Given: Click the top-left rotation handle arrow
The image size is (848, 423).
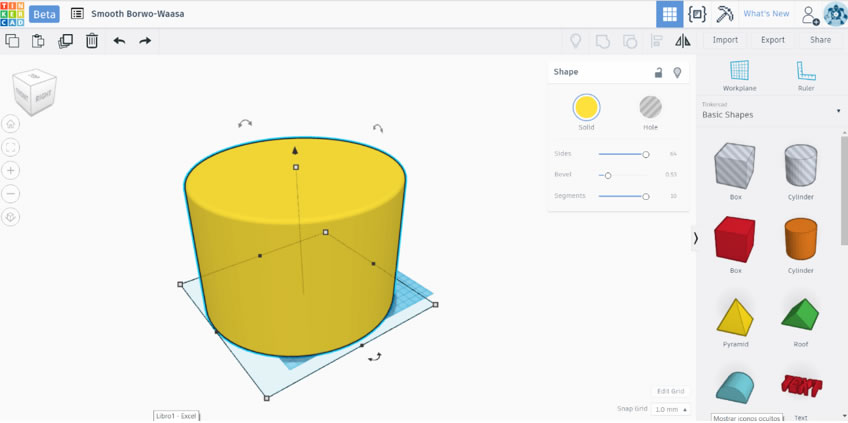Looking at the screenshot, I should (x=245, y=124).
